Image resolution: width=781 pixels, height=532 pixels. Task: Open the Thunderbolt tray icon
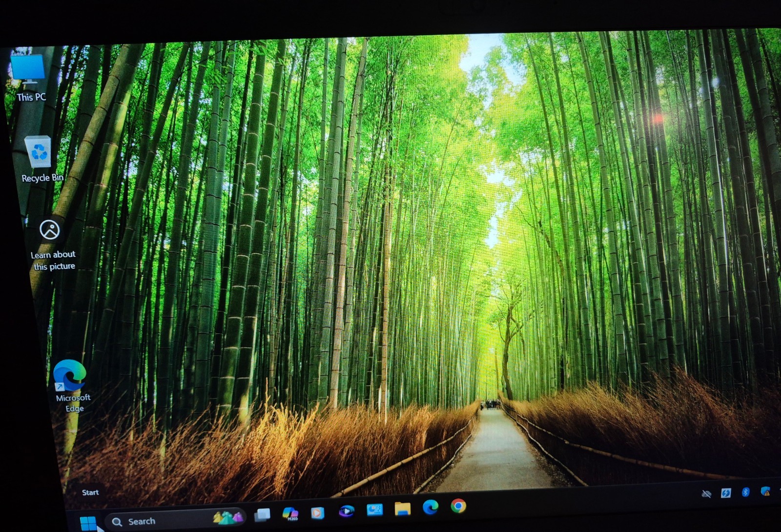pyautogui.click(x=726, y=493)
